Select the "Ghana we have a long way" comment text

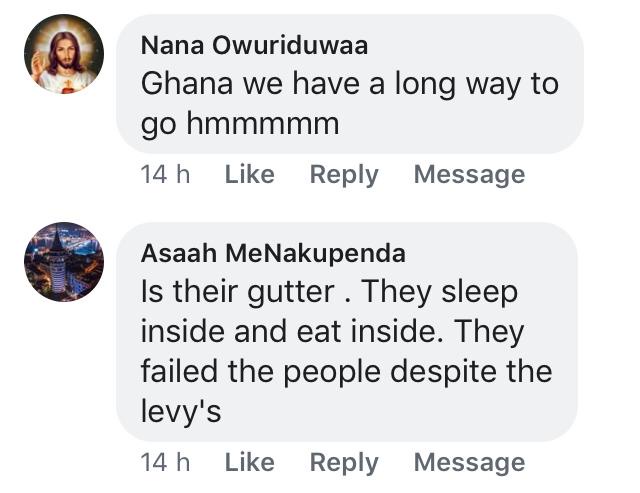349,84
